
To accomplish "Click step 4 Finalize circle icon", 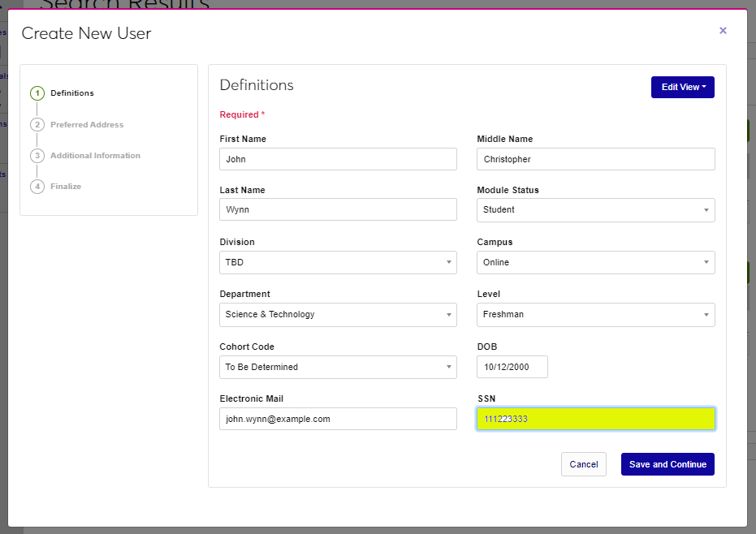I will pyautogui.click(x=37, y=187).
